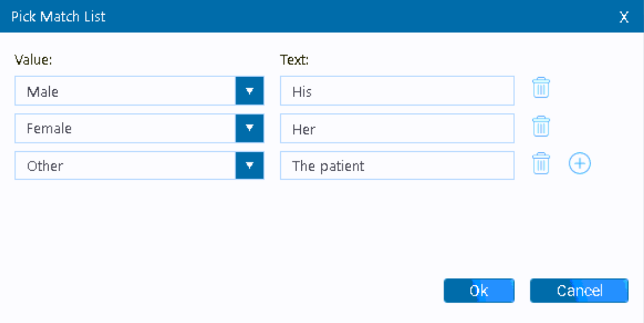The image size is (644, 323).
Task: Confirm with the Ok button
Action: pos(478,291)
